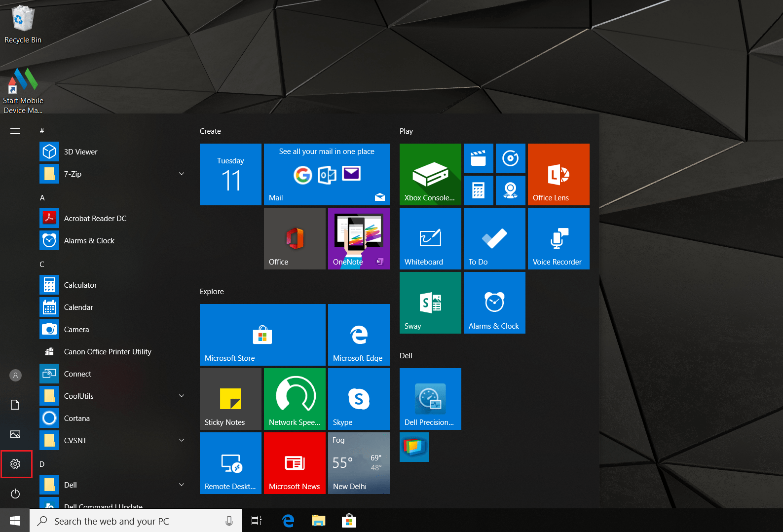
Task: Open Calculator from the app list
Action: (x=80, y=285)
